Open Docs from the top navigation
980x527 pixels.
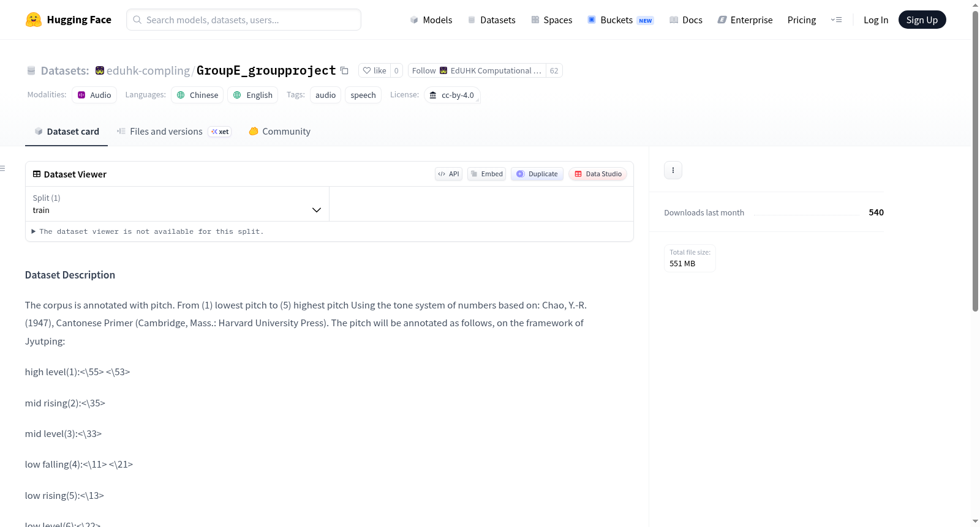pos(685,20)
